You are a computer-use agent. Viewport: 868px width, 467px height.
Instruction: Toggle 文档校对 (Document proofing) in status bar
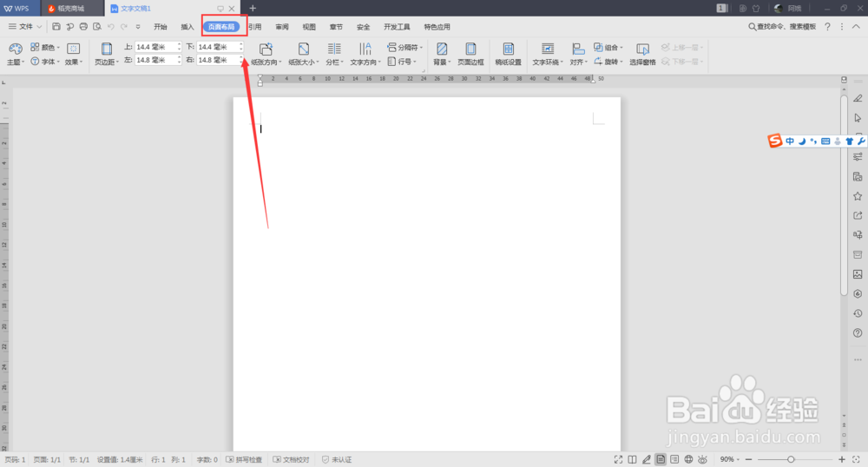point(291,459)
